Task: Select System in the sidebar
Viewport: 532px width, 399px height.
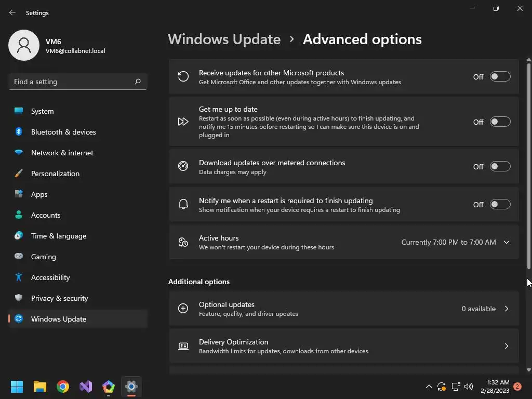Action: pyautogui.click(x=78, y=111)
